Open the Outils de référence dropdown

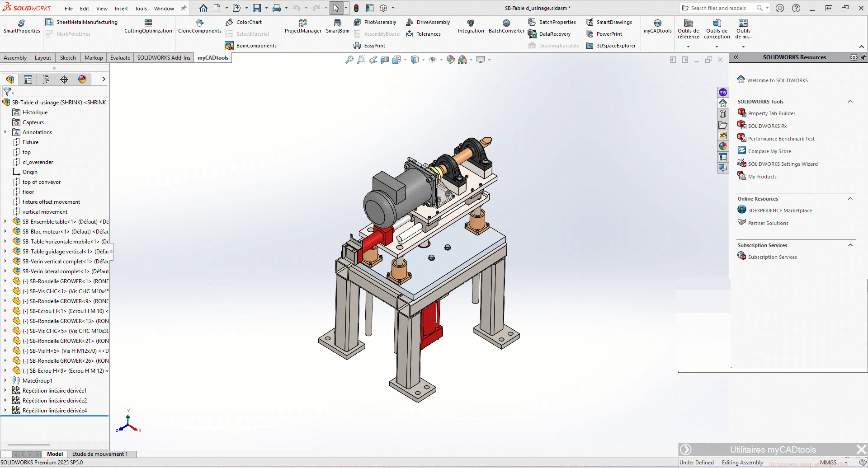coord(688,47)
